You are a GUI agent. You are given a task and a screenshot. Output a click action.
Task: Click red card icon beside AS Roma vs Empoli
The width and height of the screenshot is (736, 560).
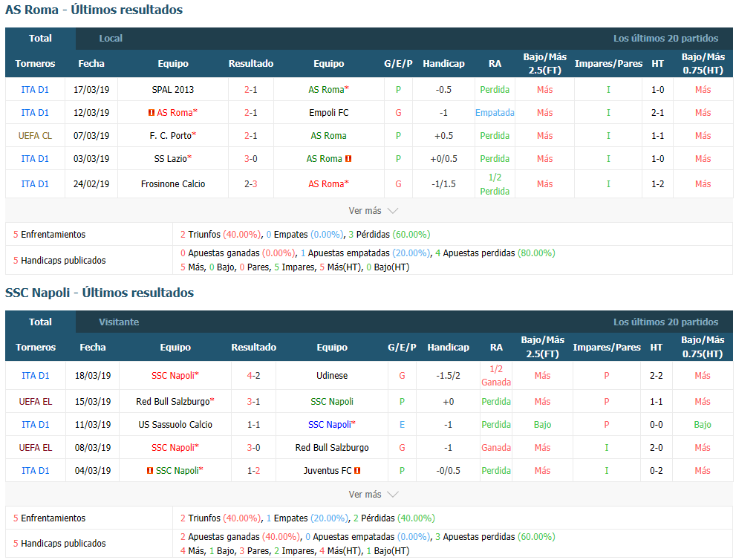[x=152, y=113]
